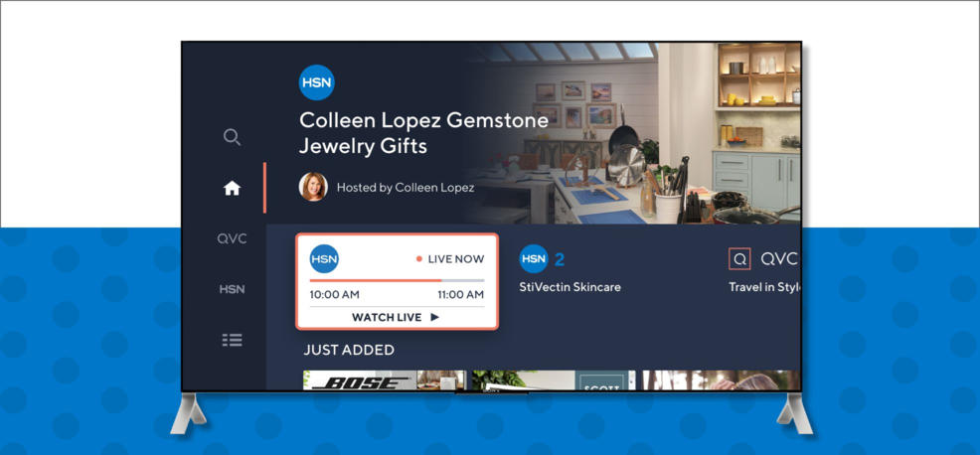This screenshot has height=455, width=980.
Task: Click the Watch Live button
Action: pyautogui.click(x=397, y=318)
